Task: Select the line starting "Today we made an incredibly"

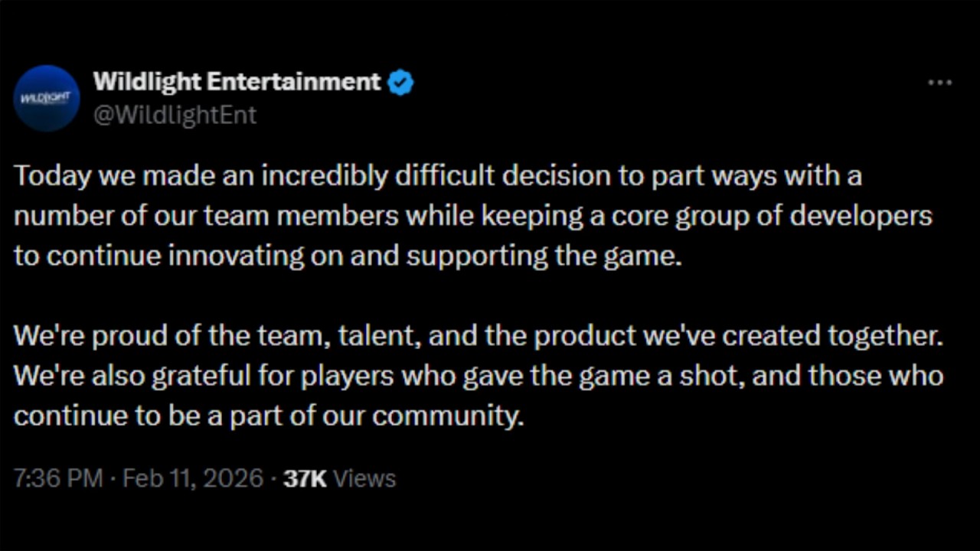Action: 438,176
